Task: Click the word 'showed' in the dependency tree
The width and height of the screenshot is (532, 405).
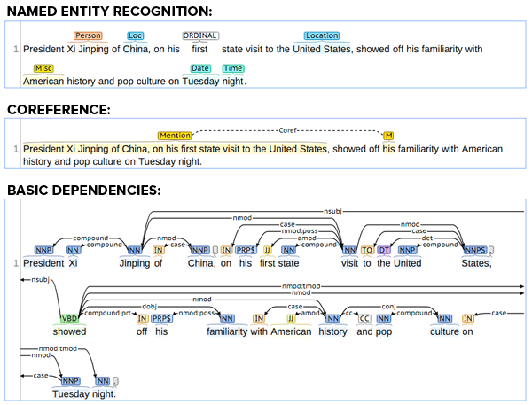Action: [69, 331]
